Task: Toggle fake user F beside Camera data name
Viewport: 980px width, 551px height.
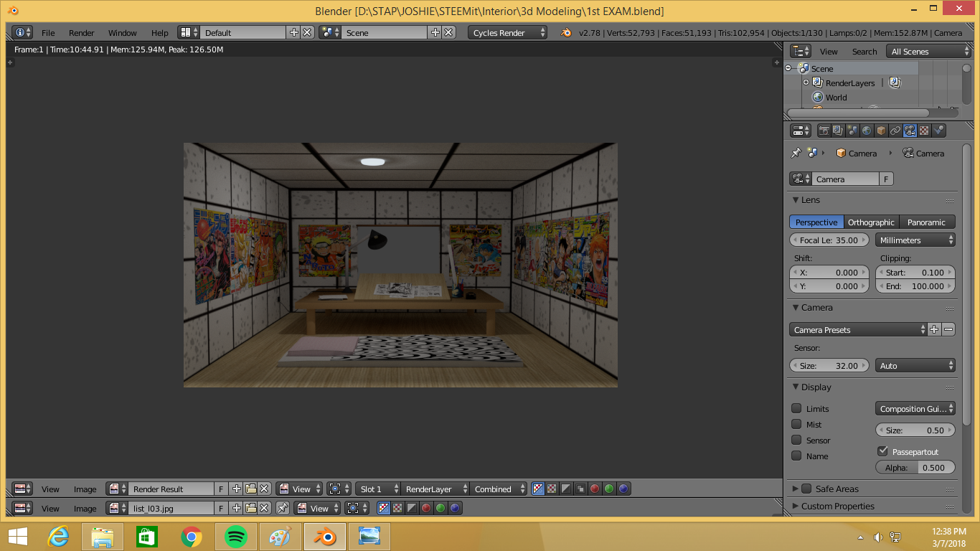Action: click(886, 179)
